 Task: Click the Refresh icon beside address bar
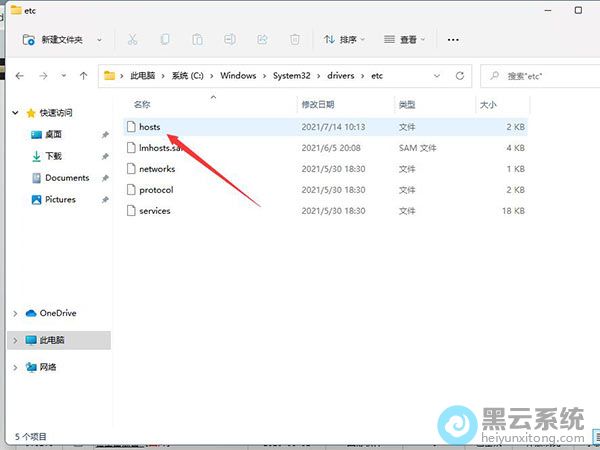pyautogui.click(x=460, y=76)
